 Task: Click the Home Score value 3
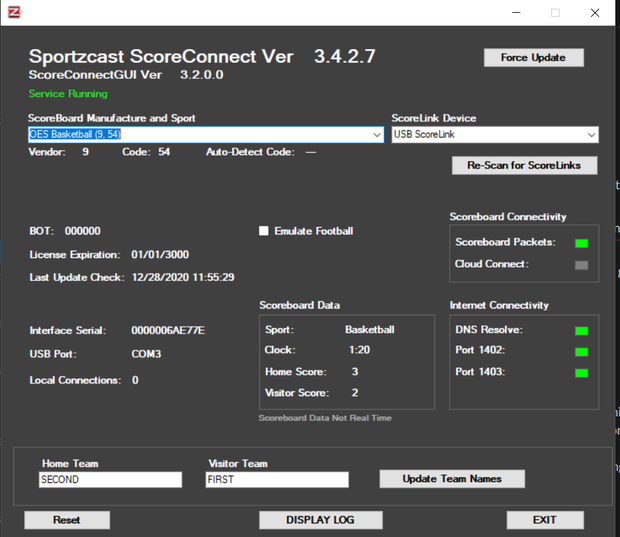(x=355, y=372)
